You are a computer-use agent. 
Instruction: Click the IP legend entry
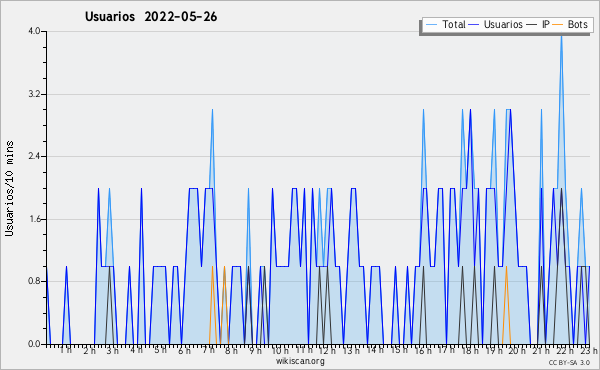pyautogui.click(x=538, y=25)
